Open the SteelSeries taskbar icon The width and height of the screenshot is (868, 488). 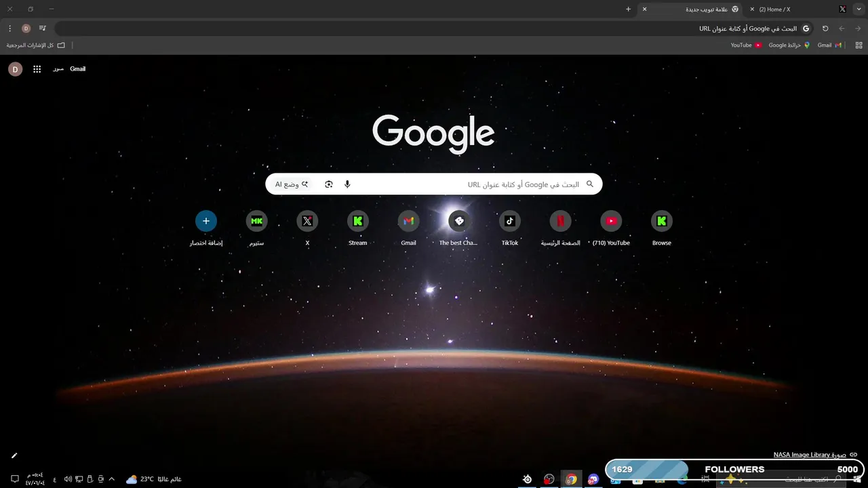(x=527, y=479)
